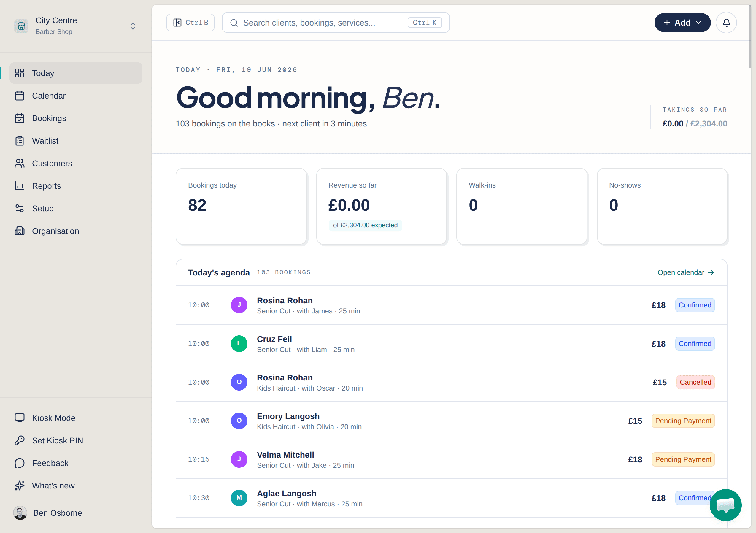
Task: Click Oscar avatar on Rosina Rohan Kids Haircut
Action: click(x=239, y=382)
